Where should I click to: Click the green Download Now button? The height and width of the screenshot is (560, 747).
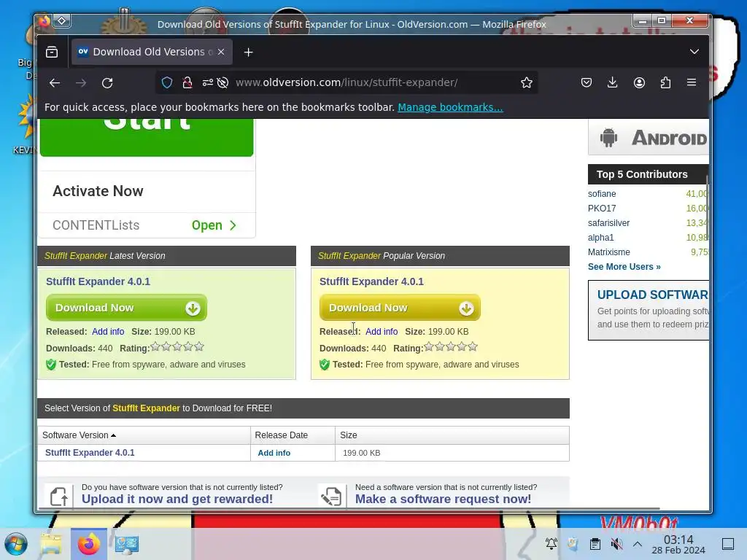(126, 308)
